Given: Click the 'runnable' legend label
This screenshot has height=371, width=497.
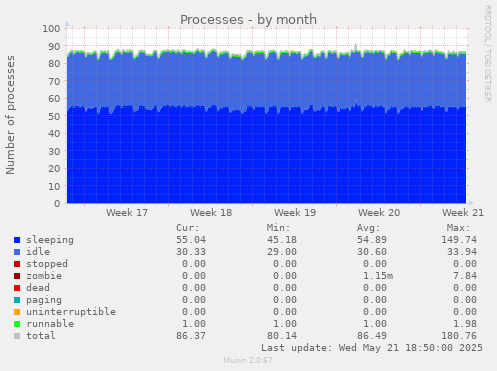Looking at the screenshot, I should (x=50, y=324).
